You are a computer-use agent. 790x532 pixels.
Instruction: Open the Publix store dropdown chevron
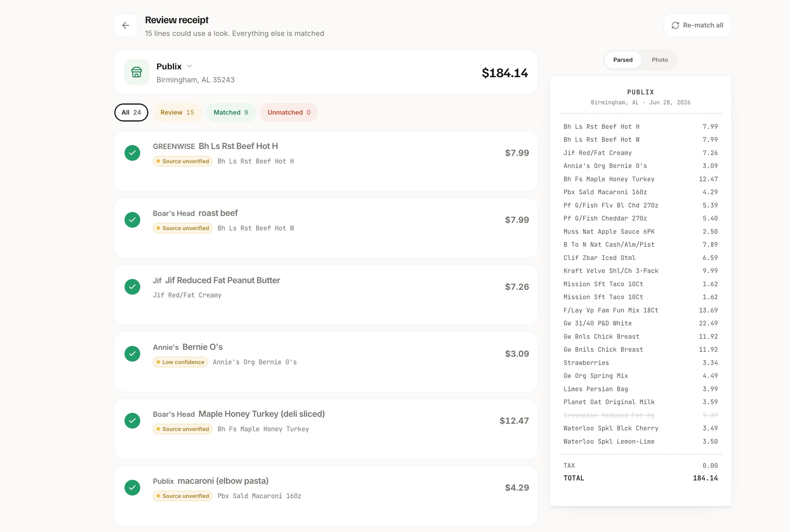tap(189, 66)
